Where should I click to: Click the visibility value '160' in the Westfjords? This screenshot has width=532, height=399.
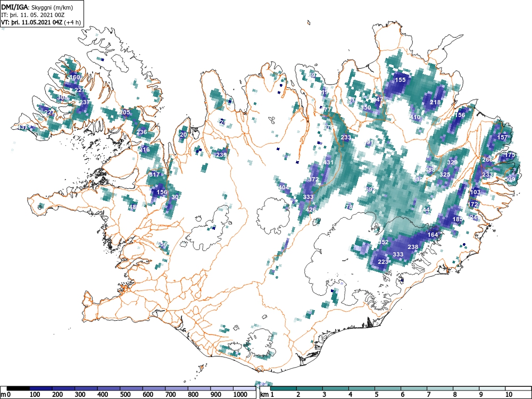[x=74, y=77]
